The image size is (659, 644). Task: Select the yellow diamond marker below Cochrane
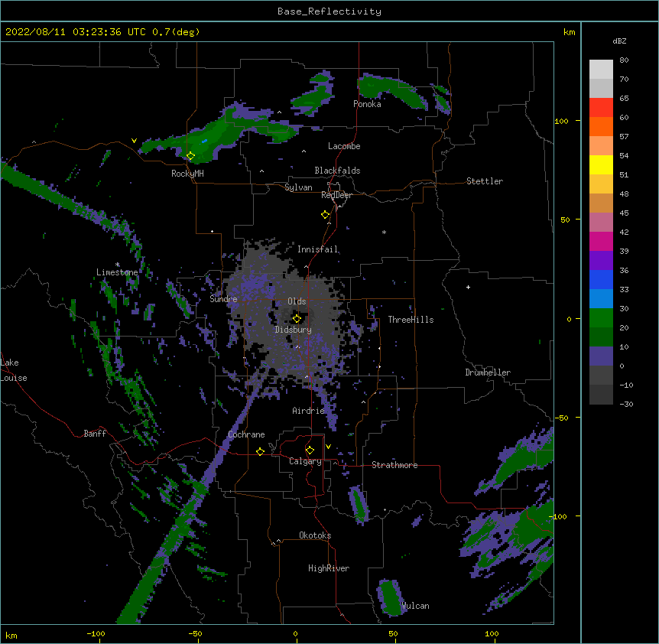(x=260, y=451)
